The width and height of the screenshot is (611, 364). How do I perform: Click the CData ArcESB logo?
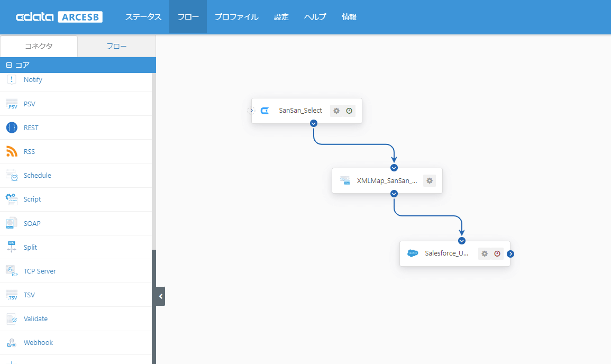pyautogui.click(x=59, y=17)
